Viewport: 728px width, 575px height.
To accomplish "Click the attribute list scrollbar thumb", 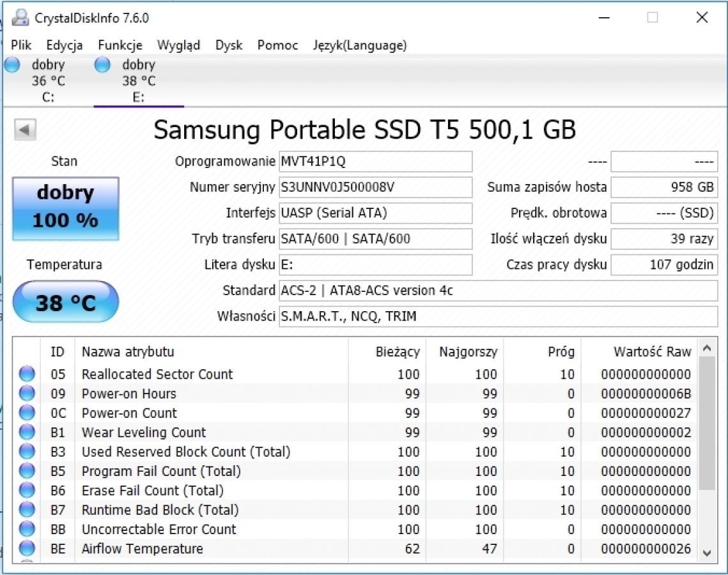I will point(707,423).
